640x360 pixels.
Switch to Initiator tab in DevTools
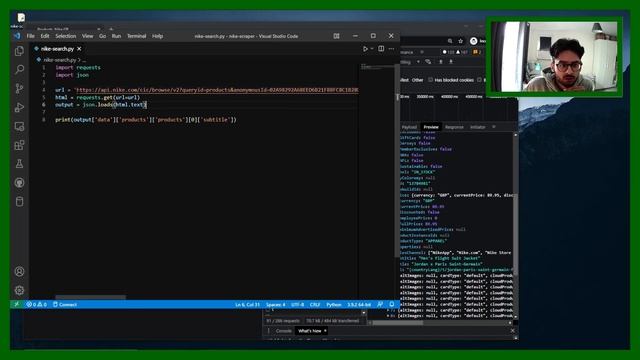[x=478, y=127]
